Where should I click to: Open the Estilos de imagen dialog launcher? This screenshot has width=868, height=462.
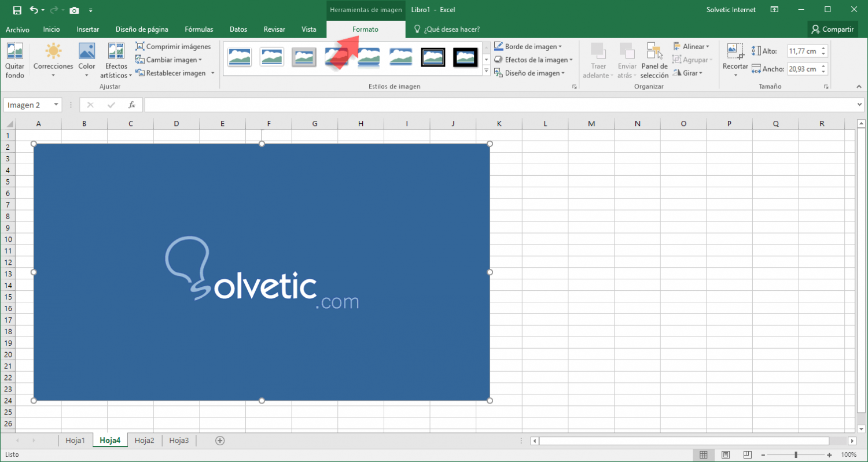[575, 87]
